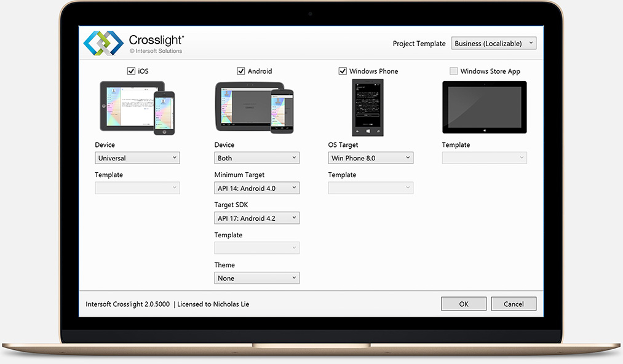The height and width of the screenshot is (364, 623).
Task: Click the Windows Phone device preview image
Action: pyautogui.click(x=367, y=107)
